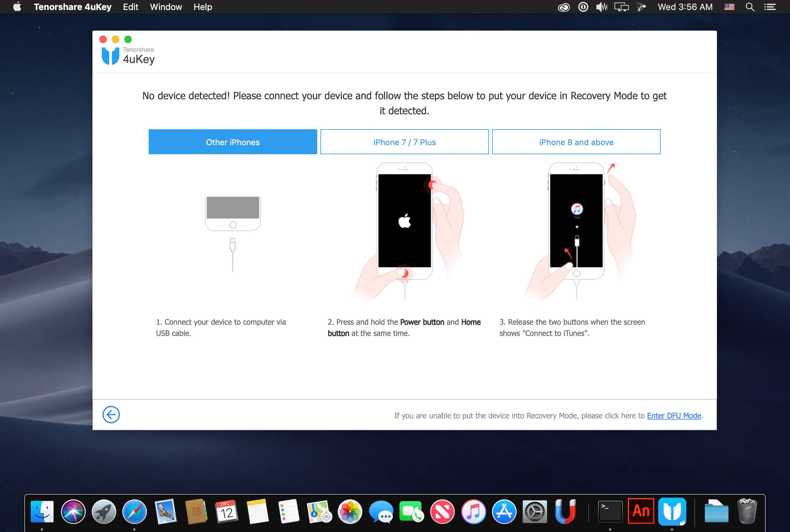Open Terminal from the Dock
The width and height of the screenshot is (790, 532).
point(610,511)
